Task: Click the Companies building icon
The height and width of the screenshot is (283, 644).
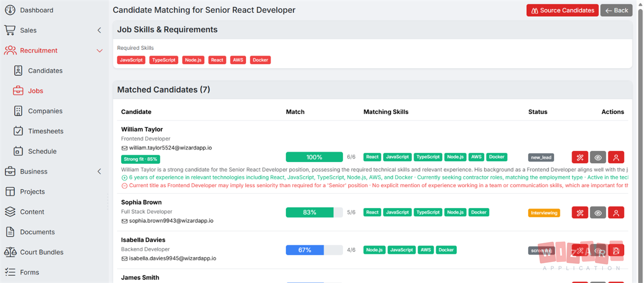Action: (18, 111)
